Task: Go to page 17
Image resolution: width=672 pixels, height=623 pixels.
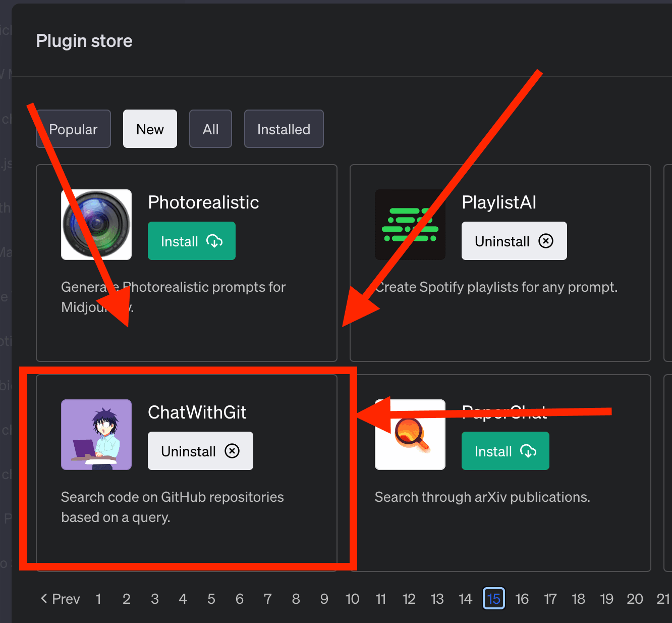Action: click(550, 599)
